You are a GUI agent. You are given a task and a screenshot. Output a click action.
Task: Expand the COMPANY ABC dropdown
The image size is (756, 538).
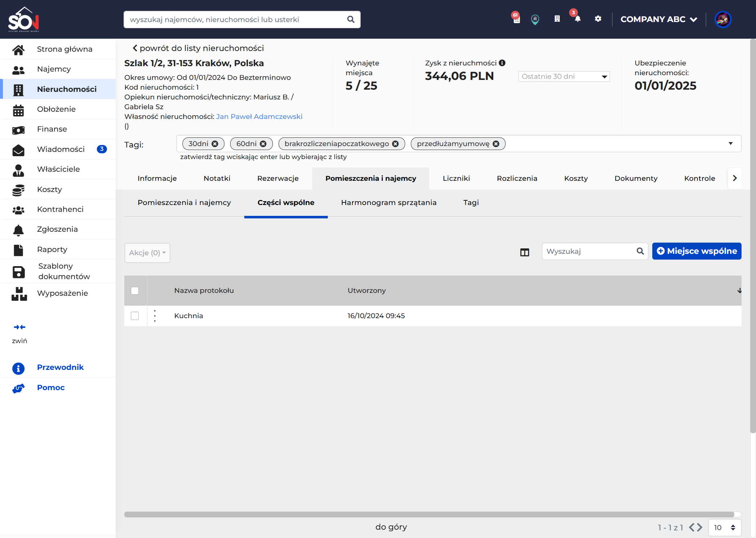coord(658,20)
